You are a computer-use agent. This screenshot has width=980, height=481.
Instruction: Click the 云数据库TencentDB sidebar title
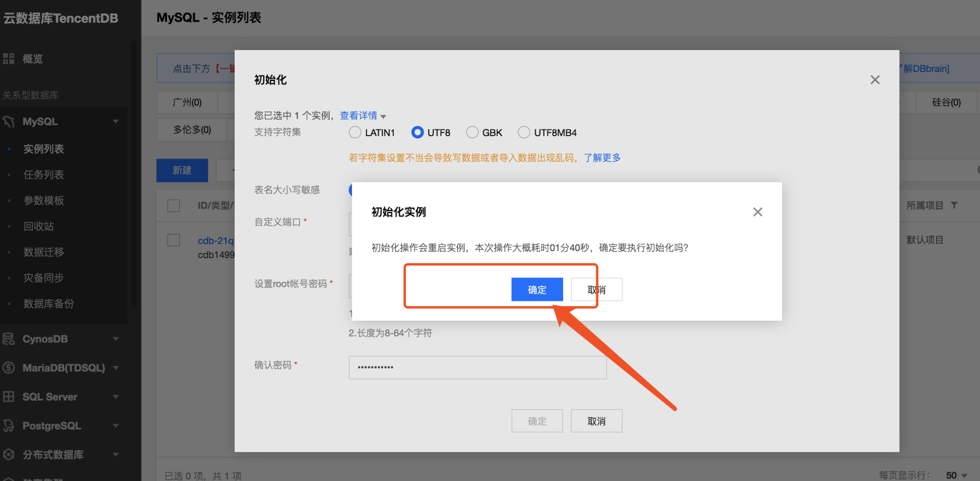60,18
